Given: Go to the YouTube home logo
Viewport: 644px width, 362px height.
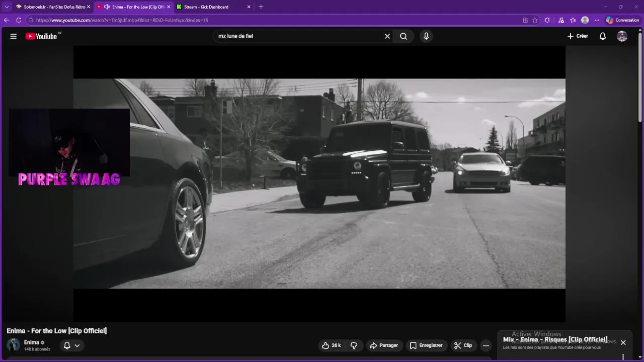Looking at the screenshot, I should tap(41, 36).
